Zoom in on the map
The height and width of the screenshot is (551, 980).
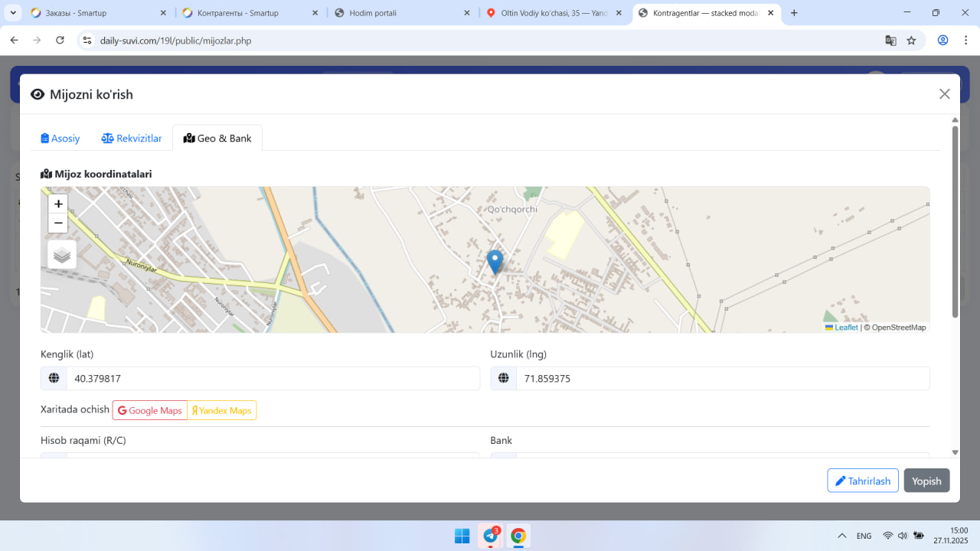click(58, 204)
